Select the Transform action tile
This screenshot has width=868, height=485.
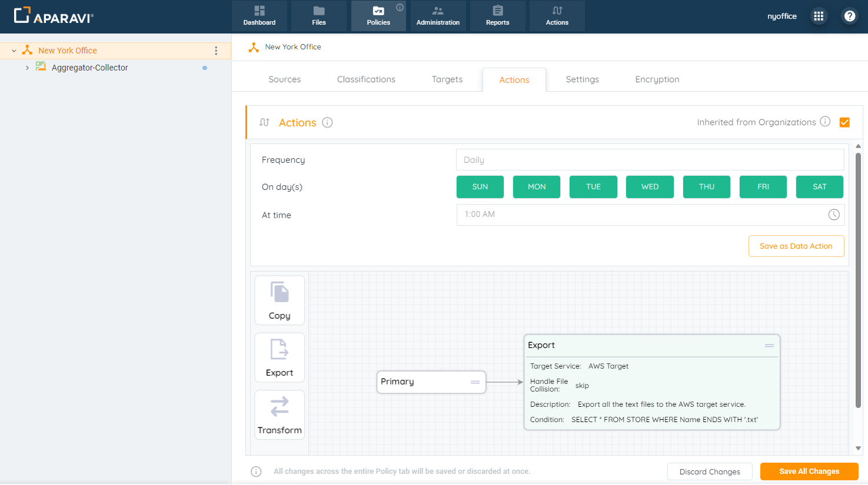[x=280, y=415]
